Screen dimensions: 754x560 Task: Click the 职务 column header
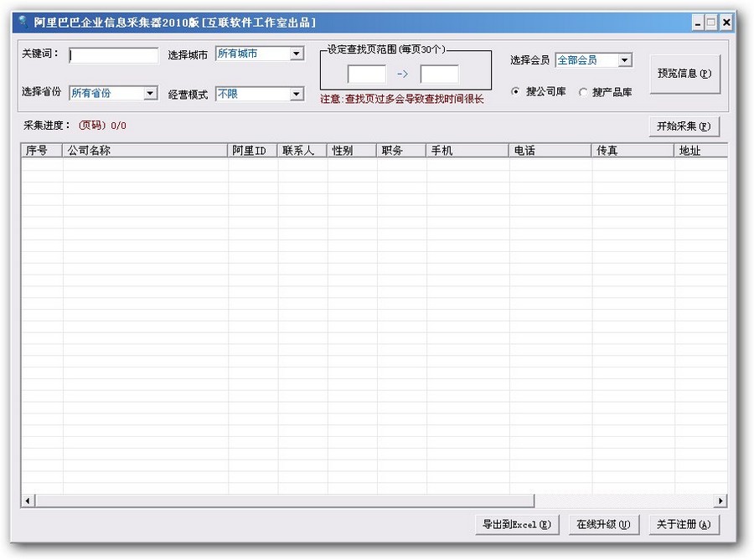(401, 151)
